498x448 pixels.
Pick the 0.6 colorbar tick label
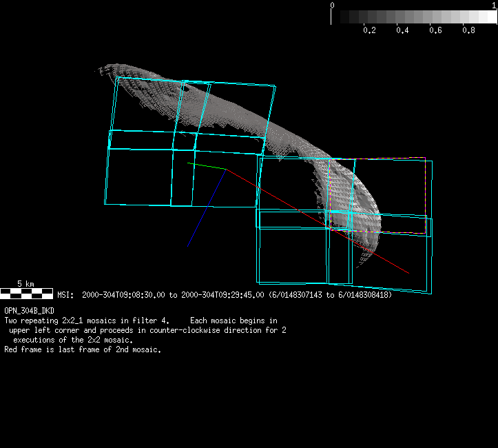(x=435, y=30)
